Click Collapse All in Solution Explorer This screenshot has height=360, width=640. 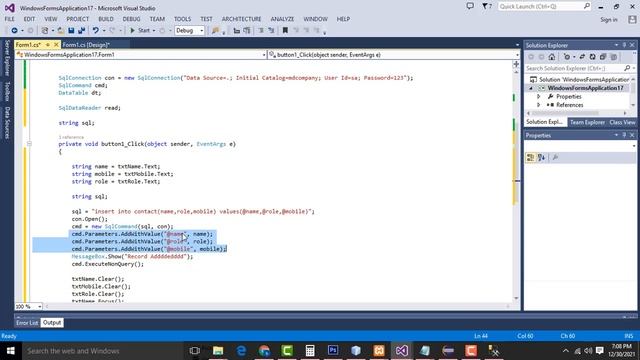tap(603, 57)
